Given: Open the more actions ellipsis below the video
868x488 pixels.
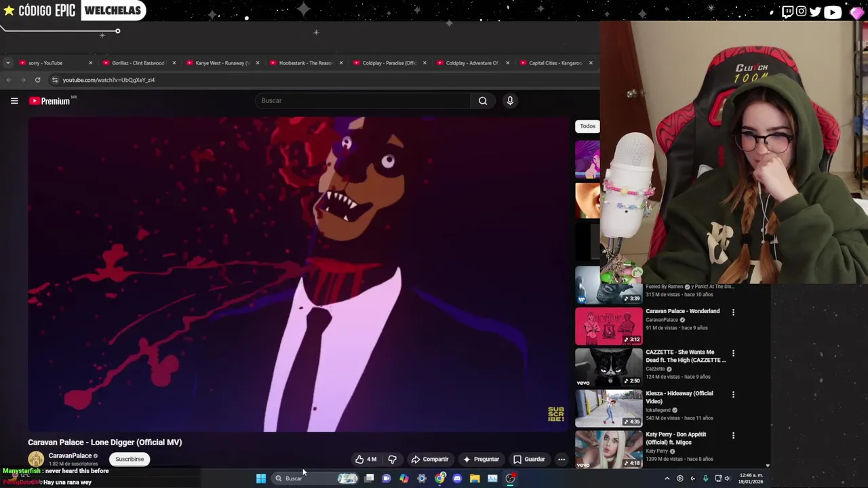Looking at the screenshot, I should click(561, 460).
